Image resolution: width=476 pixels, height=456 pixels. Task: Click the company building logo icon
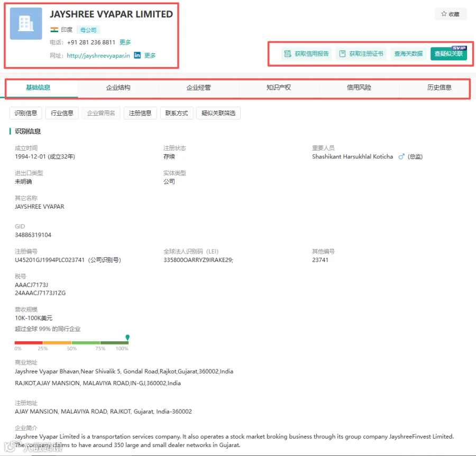coord(26,24)
